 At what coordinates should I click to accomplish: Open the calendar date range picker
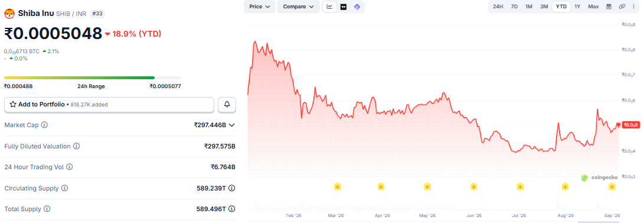coord(609,7)
